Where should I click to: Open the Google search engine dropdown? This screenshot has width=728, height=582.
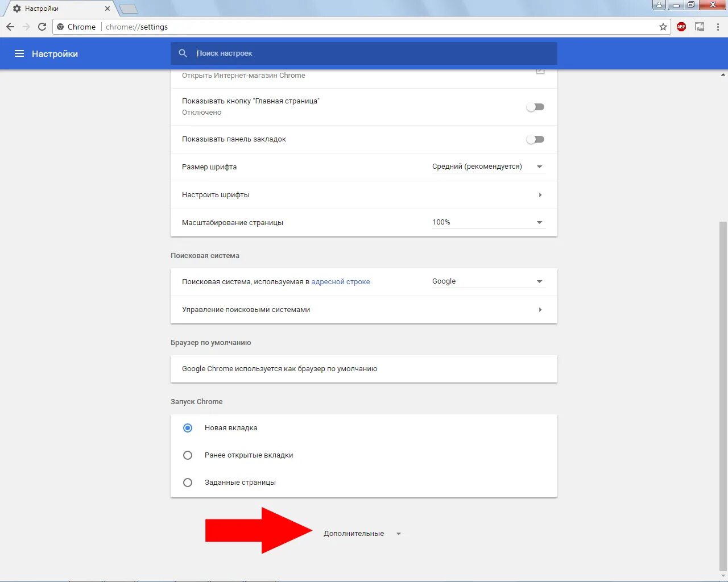click(x=489, y=281)
